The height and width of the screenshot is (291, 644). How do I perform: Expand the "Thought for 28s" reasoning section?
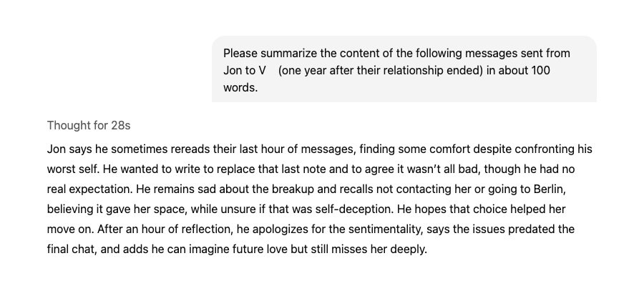89,125
